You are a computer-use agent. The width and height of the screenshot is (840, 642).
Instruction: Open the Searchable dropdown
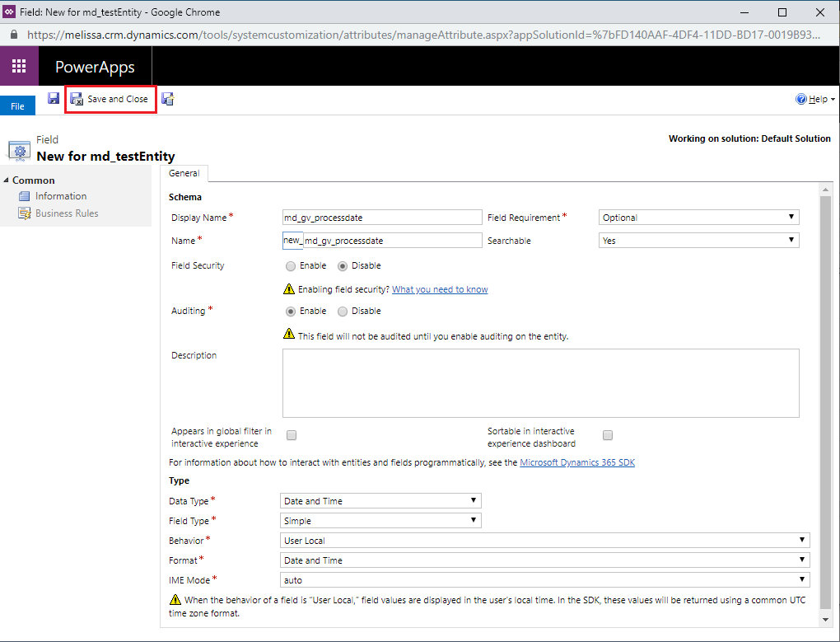click(698, 240)
